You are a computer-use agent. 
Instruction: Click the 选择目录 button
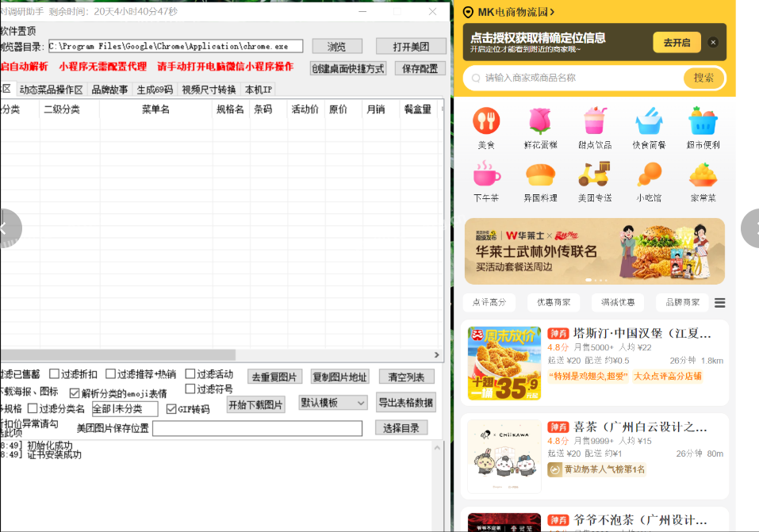click(401, 428)
